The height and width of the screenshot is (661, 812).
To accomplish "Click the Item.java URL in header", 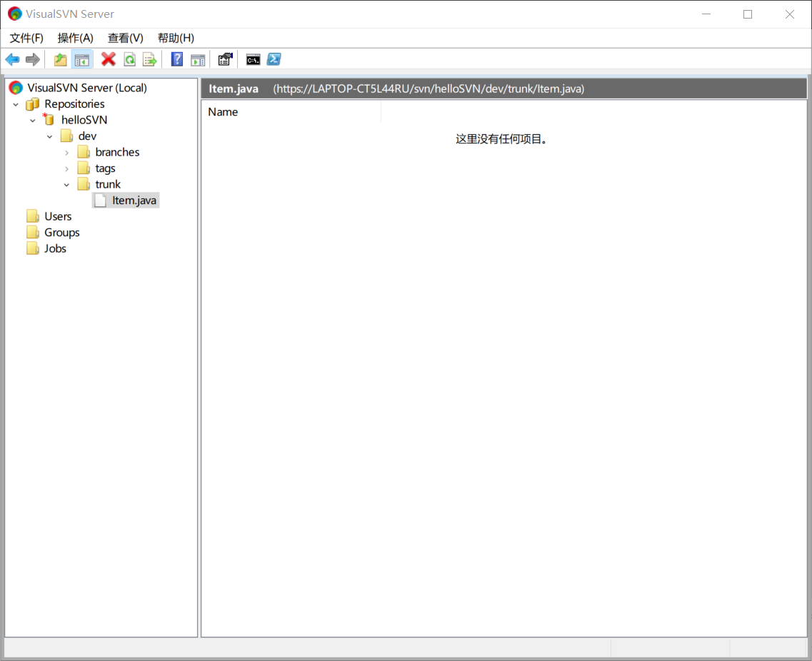I will tap(428, 89).
